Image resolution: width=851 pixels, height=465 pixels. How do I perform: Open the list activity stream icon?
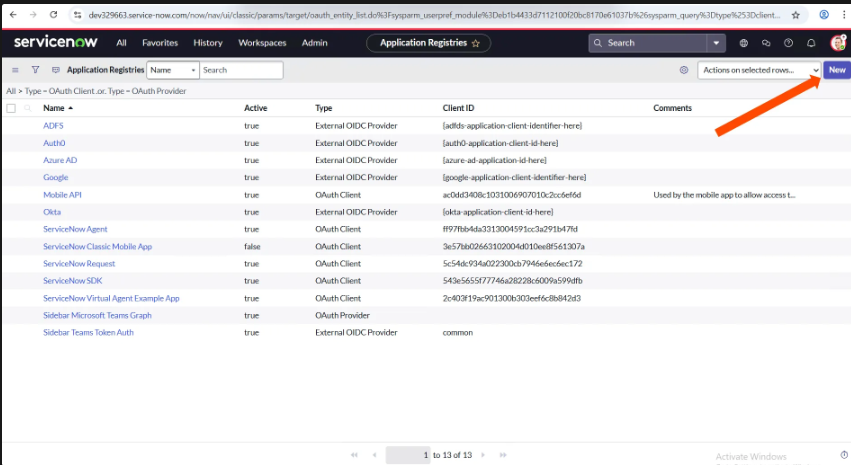55,70
